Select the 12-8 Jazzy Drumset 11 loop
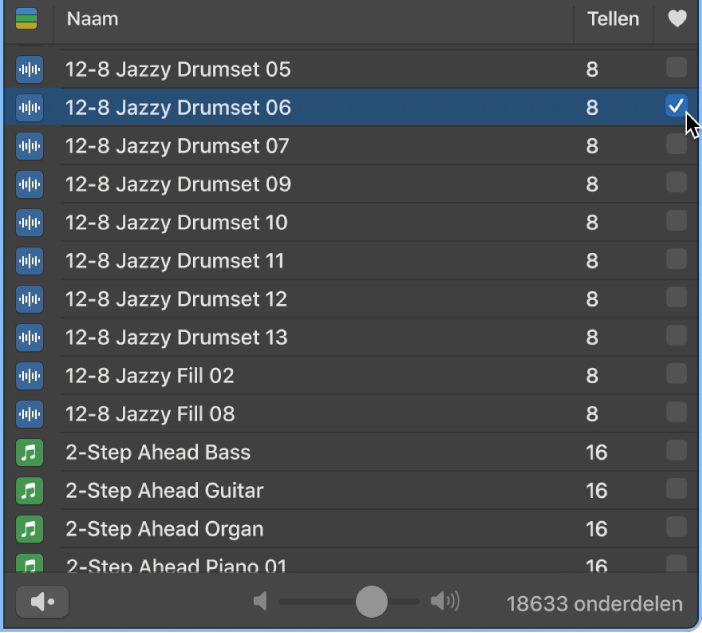 tap(175, 261)
